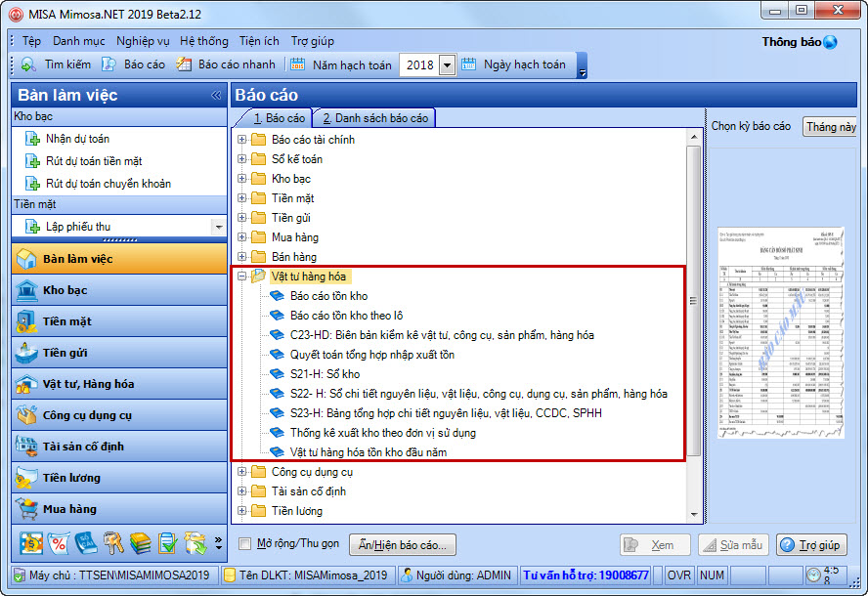Click the report preview thumbnail

tap(781, 332)
